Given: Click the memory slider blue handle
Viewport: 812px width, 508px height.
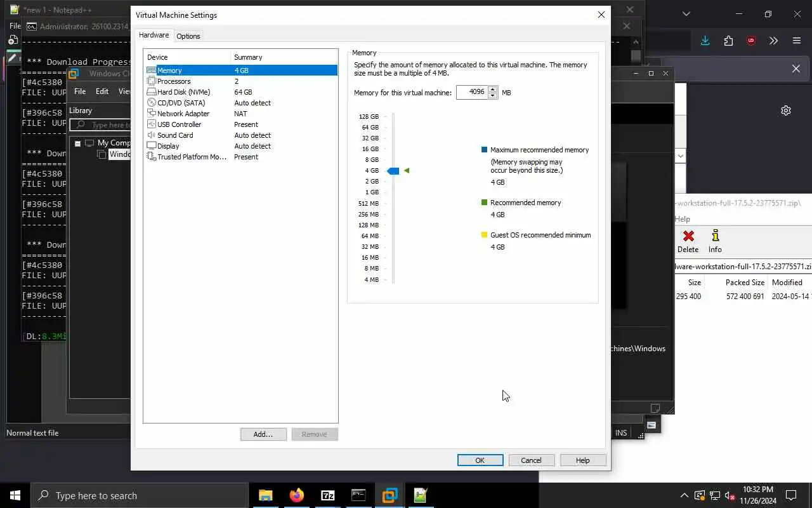Looking at the screenshot, I should coord(393,171).
